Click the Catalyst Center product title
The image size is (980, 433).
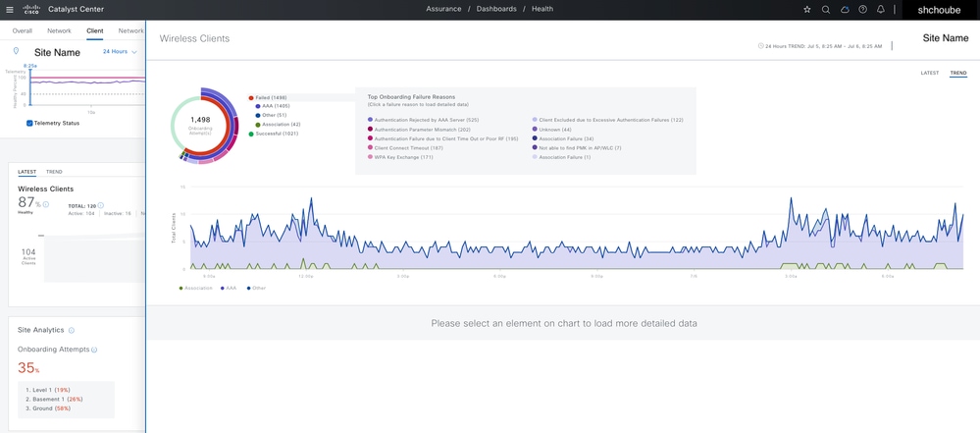76,10
